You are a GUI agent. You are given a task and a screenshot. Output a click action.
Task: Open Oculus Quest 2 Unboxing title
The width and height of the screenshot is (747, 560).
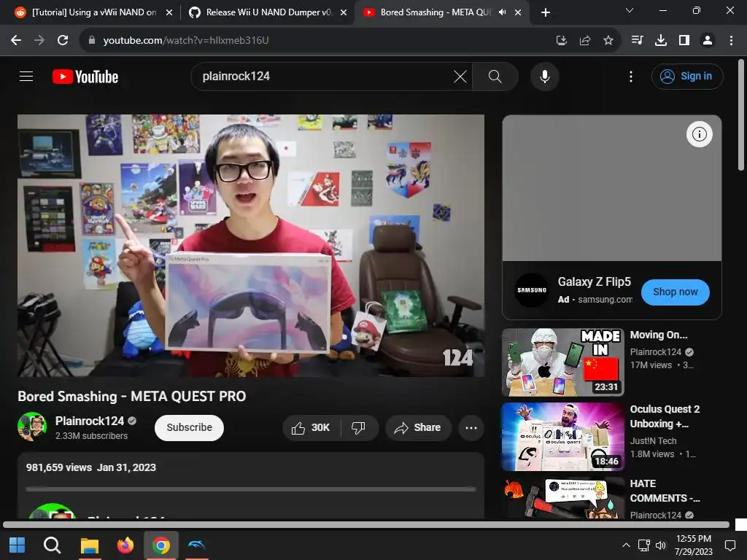(665, 416)
